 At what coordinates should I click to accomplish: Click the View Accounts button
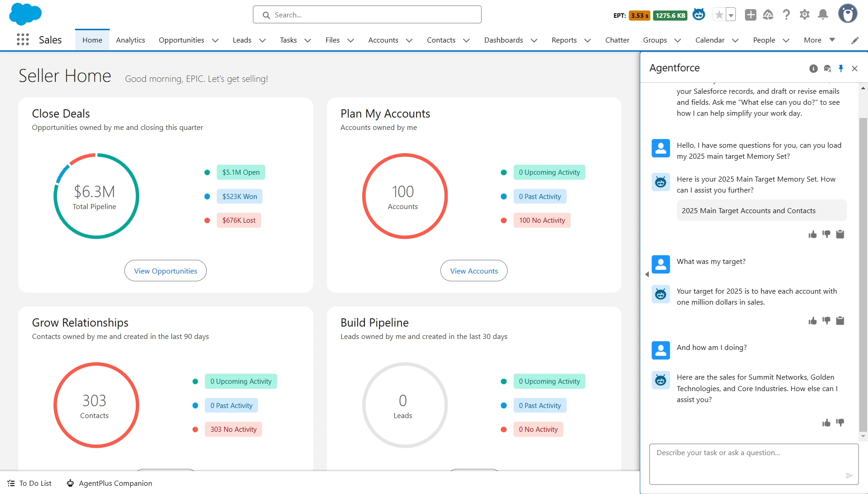pos(474,271)
